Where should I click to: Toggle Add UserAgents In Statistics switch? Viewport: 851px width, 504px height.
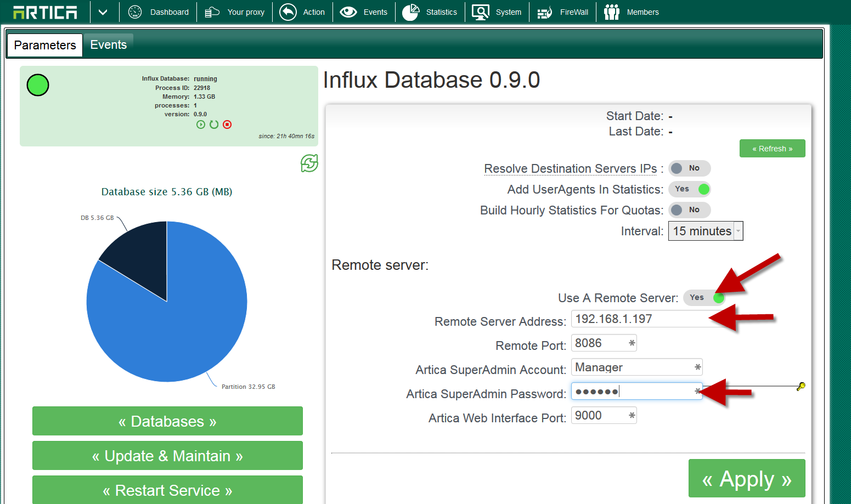pos(690,189)
